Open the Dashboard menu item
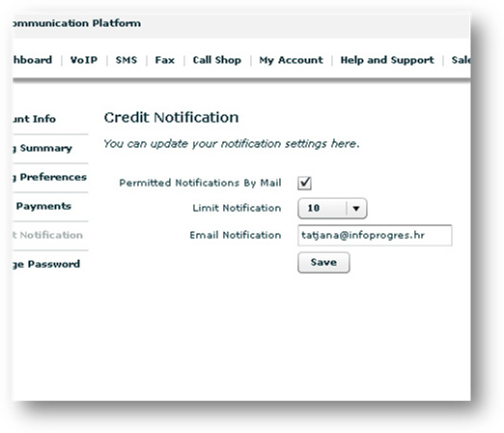This screenshot has height=433, width=504. [32, 60]
